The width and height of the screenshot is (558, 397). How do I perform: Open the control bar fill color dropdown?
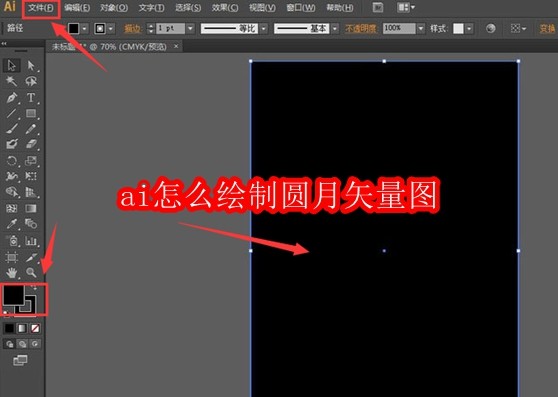pyautogui.click(x=85, y=28)
